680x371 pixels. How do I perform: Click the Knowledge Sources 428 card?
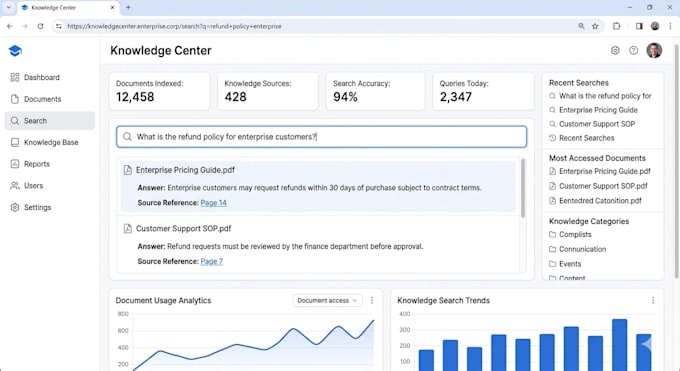(x=268, y=91)
